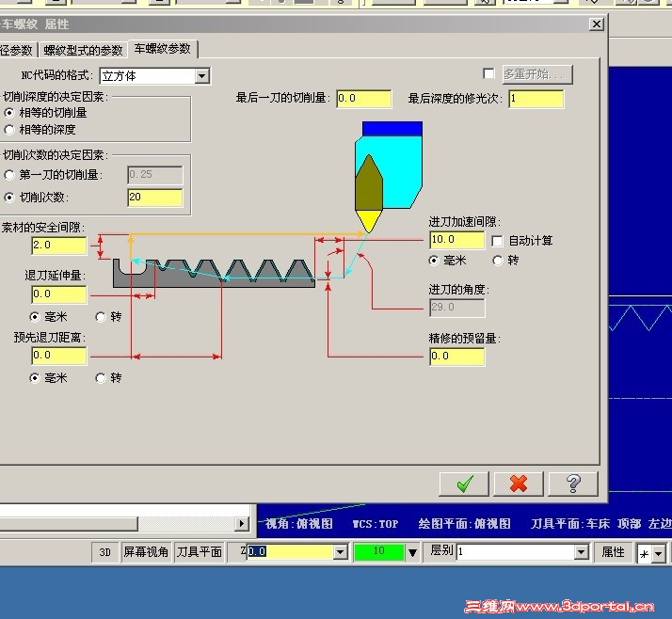Image resolution: width=672 pixels, height=619 pixels.
Task: Edit 素材的安全间隙 value 2.0
Action: click(59, 246)
